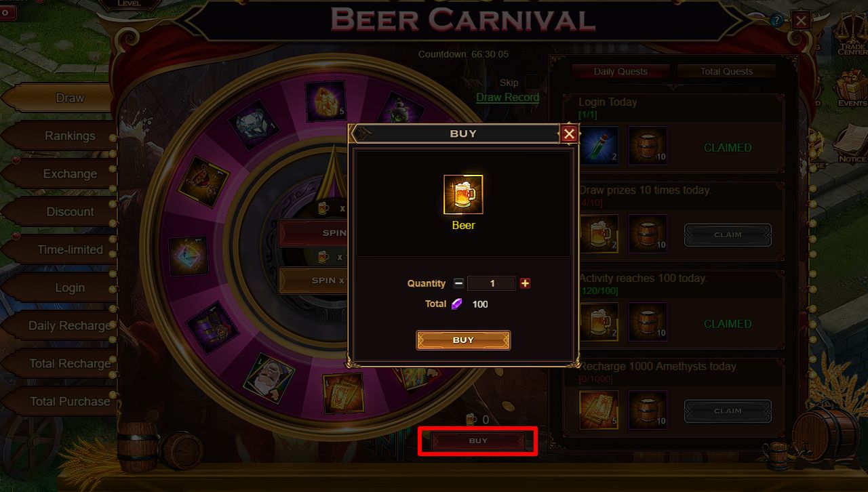
Task: Click the potion reward icon under Login Today
Action: [599, 145]
